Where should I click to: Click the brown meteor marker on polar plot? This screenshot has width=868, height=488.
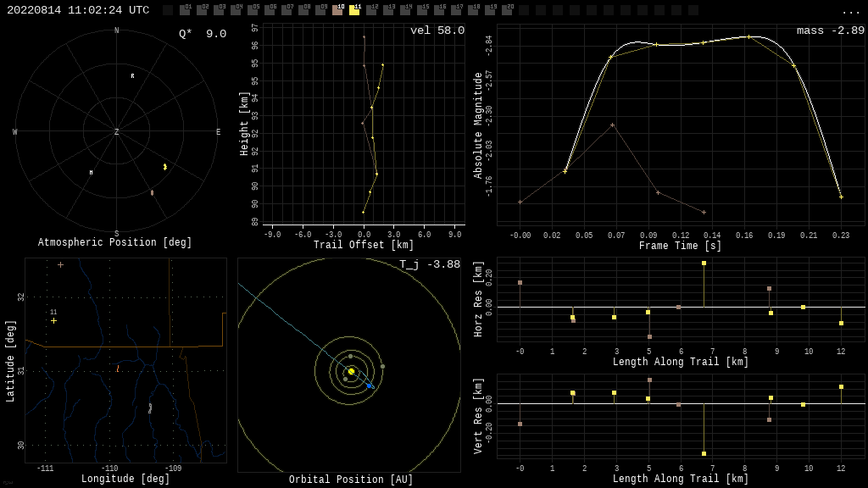pos(153,192)
